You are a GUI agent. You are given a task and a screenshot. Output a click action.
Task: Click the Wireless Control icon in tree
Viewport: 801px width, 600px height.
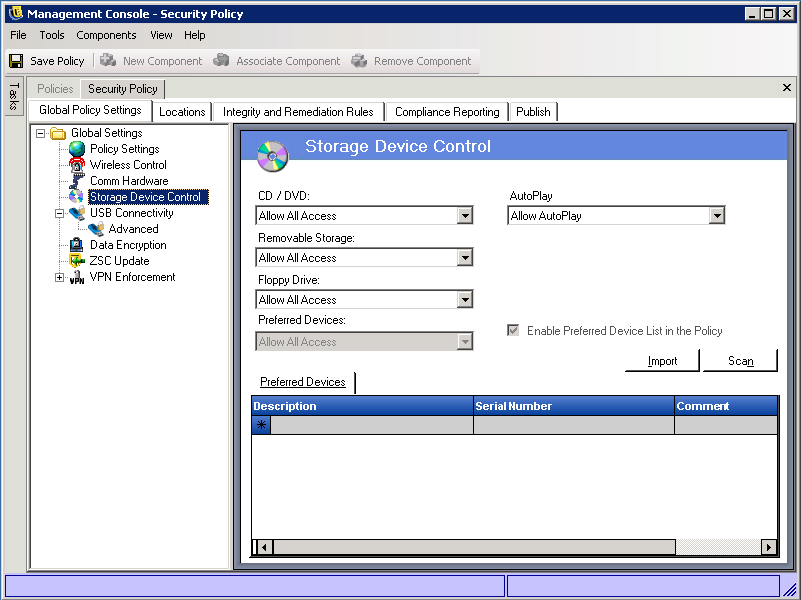point(77,165)
